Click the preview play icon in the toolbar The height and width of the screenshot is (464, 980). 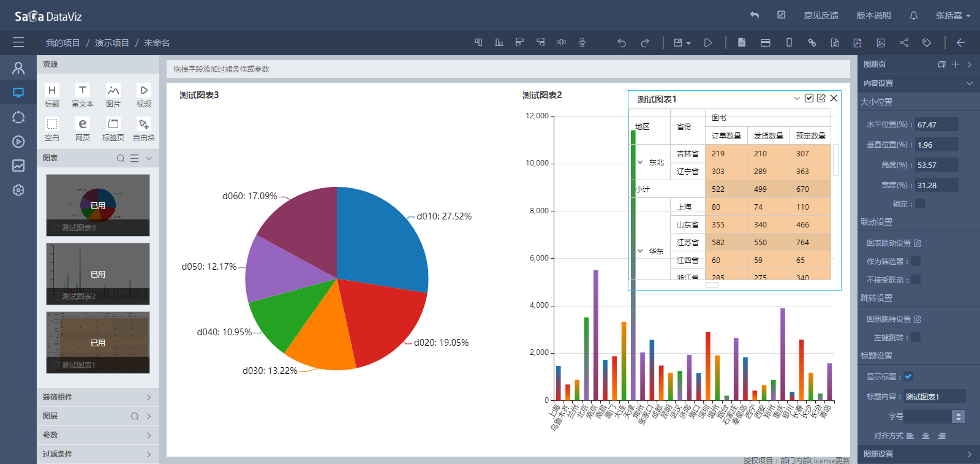pyautogui.click(x=708, y=43)
